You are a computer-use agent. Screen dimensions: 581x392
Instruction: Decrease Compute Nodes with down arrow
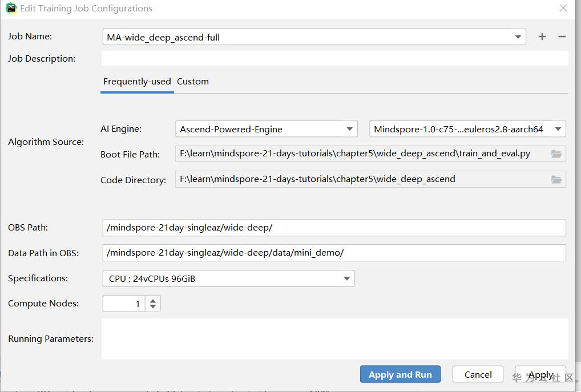153,307
